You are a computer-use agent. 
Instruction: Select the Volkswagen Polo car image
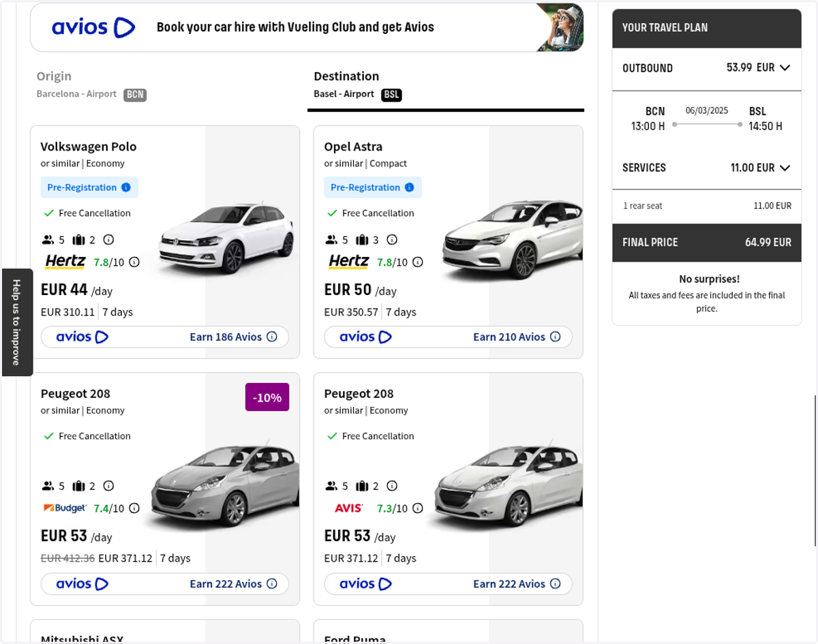[226, 239]
